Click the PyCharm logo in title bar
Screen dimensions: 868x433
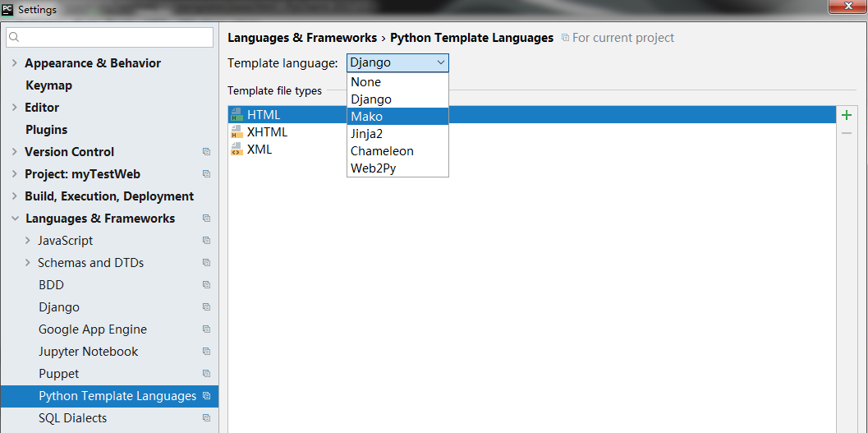coord(8,9)
